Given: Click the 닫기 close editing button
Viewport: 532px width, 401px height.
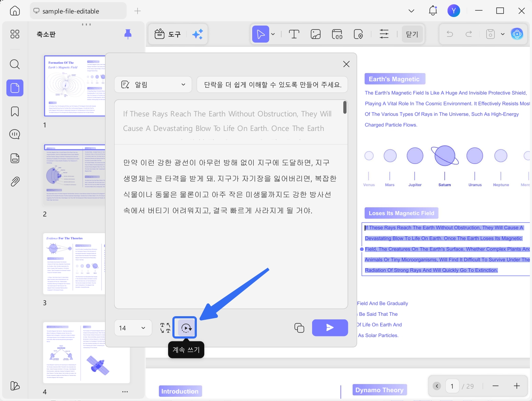Looking at the screenshot, I should 412,34.
